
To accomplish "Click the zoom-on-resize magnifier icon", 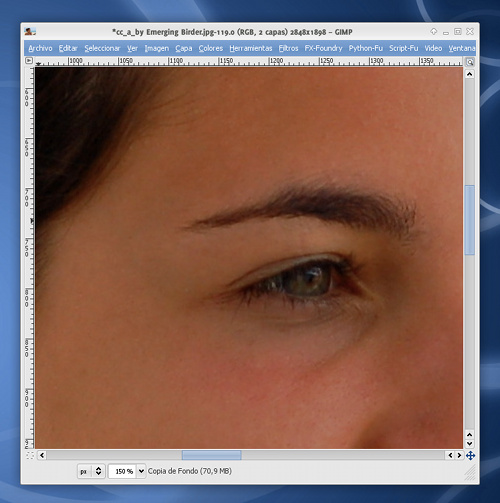I will coord(470,62).
